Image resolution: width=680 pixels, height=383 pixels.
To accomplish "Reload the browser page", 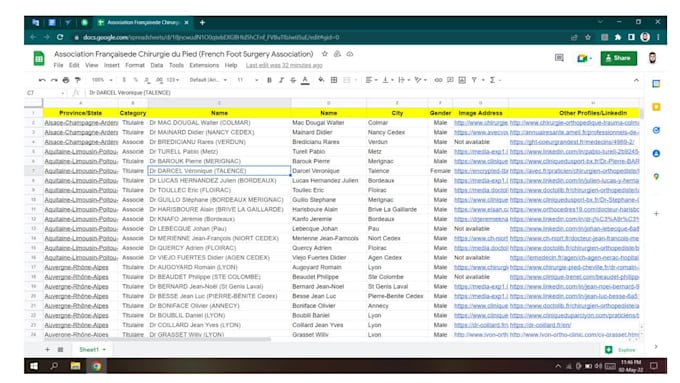I will click(60, 37).
